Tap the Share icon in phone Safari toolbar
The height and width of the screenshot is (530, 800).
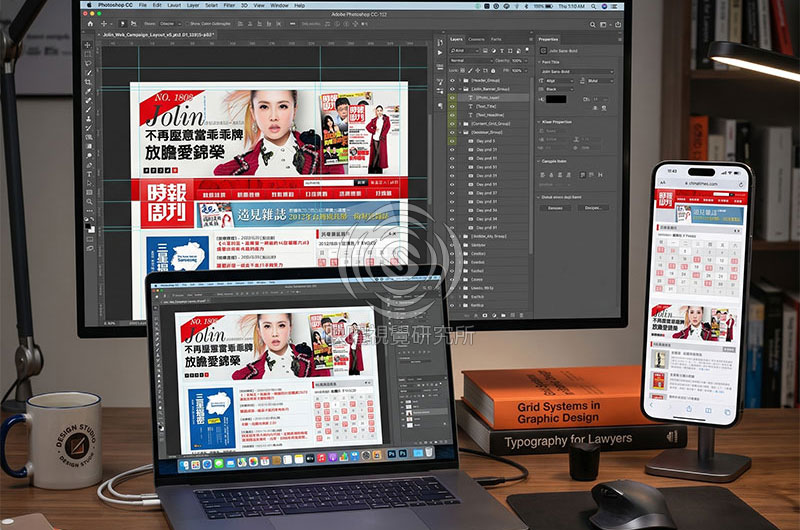pyautogui.click(x=689, y=409)
